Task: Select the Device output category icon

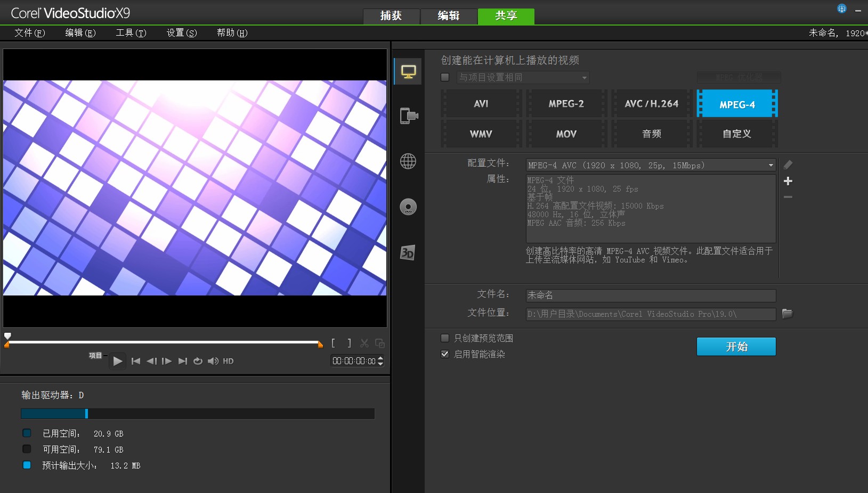Action: tap(408, 116)
